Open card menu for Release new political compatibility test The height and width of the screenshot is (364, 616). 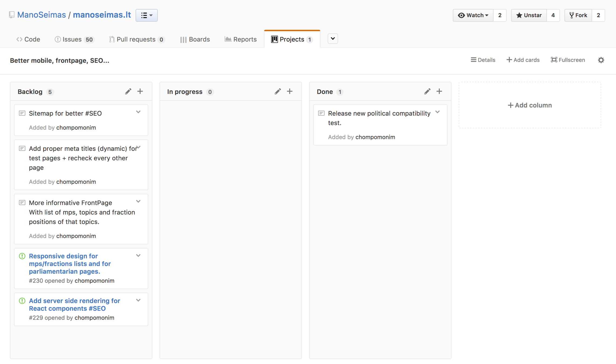tap(437, 112)
